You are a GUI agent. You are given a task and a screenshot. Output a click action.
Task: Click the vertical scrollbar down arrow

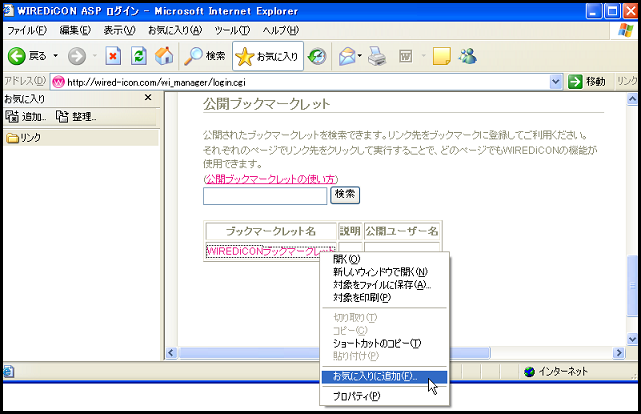[x=632, y=339]
